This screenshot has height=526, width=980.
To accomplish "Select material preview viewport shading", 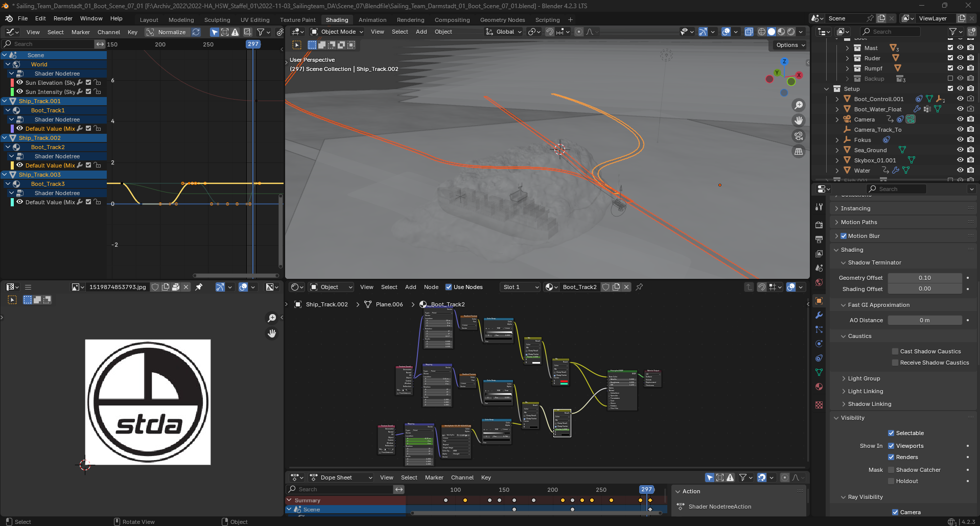I will click(x=781, y=32).
